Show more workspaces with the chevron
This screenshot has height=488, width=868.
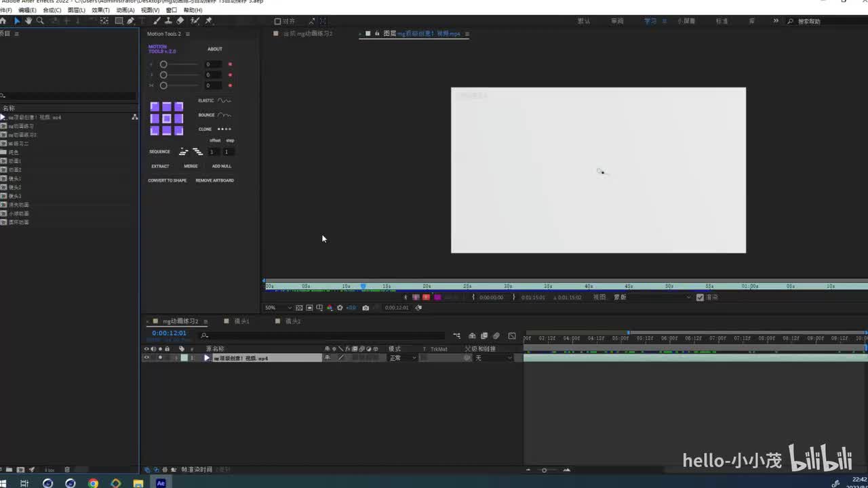click(776, 21)
